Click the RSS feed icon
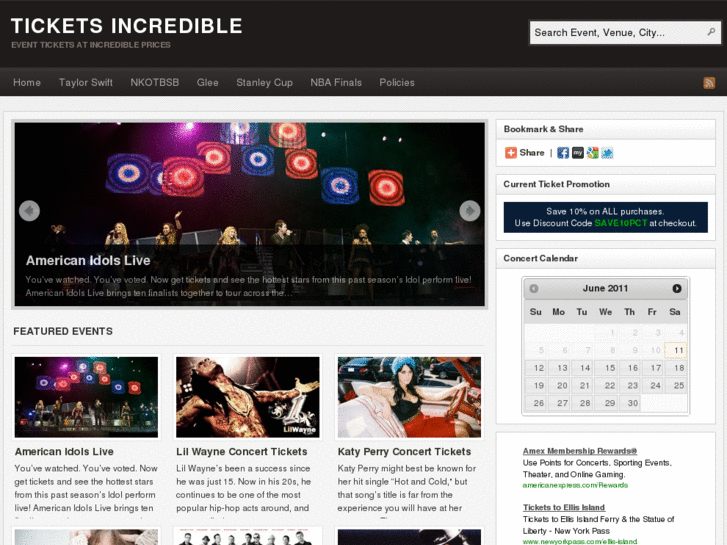The width and height of the screenshot is (727, 545). [x=709, y=83]
